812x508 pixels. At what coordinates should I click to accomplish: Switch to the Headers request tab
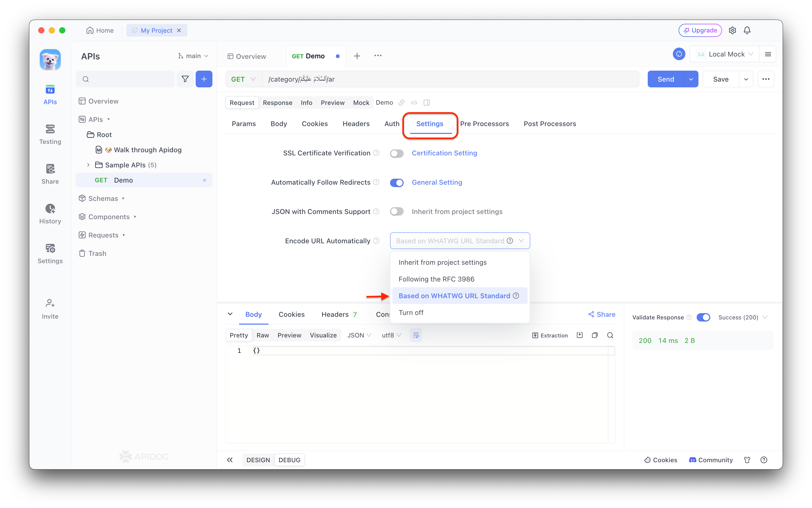point(356,124)
